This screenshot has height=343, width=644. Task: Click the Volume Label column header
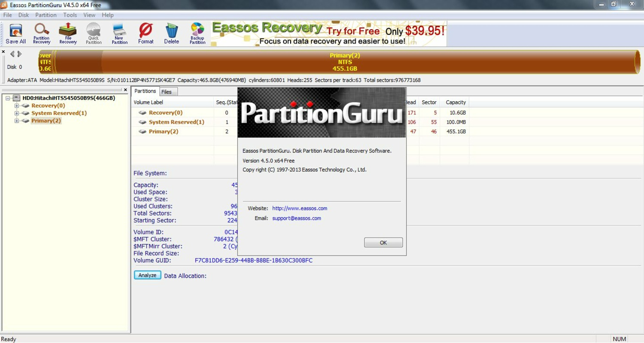pos(173,102)
